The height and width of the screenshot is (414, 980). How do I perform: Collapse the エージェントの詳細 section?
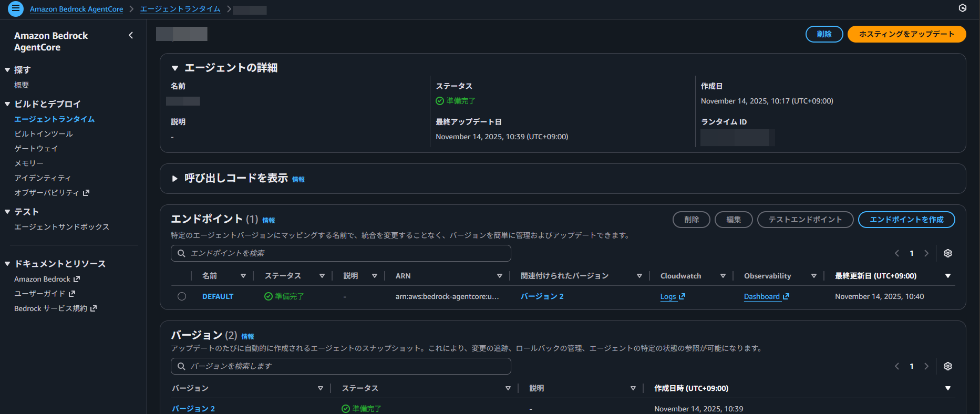click(x=175, y=68)
